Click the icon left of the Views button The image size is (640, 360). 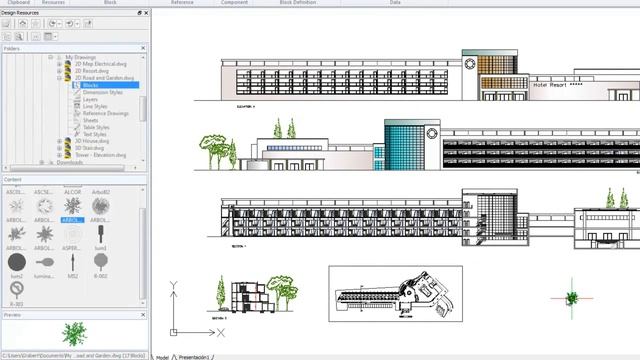tap(36, 36)
